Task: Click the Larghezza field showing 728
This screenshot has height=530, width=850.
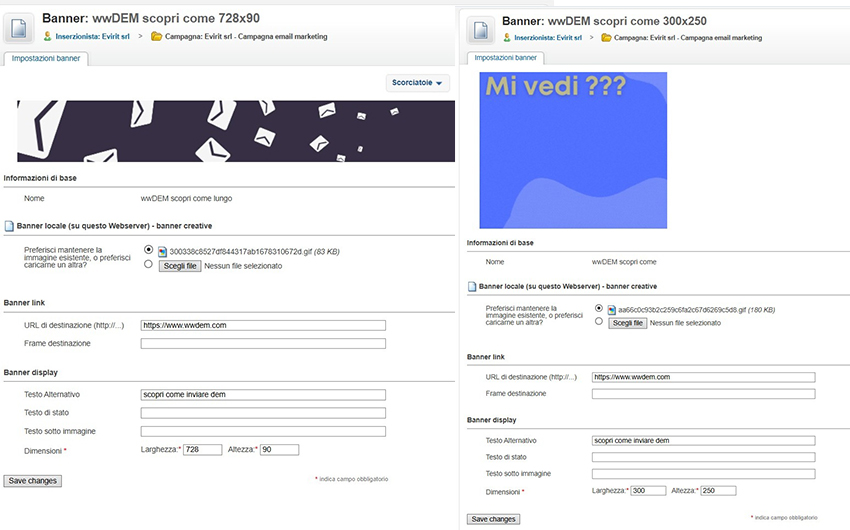Action: coord(203,450)
